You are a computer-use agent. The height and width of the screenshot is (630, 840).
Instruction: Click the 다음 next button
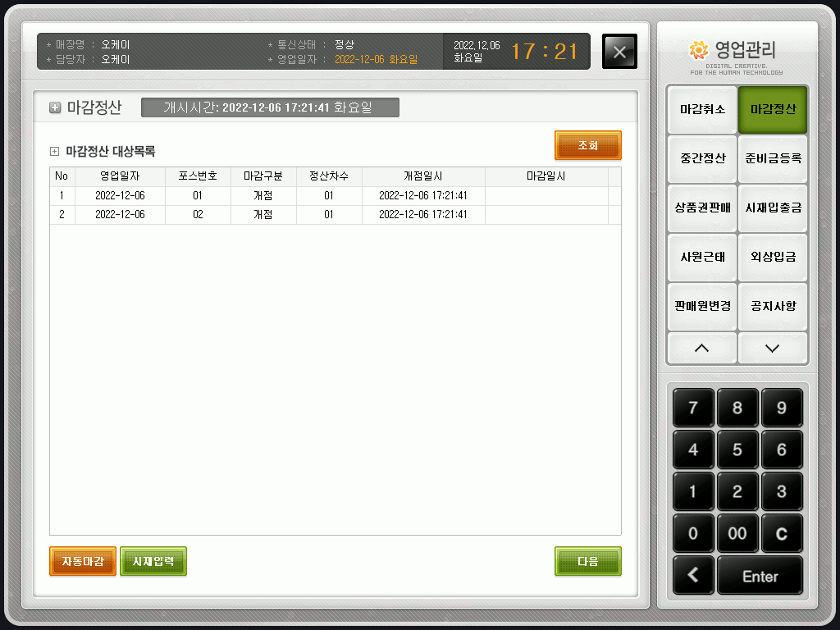pyautogui.click(x=587, y=561)
